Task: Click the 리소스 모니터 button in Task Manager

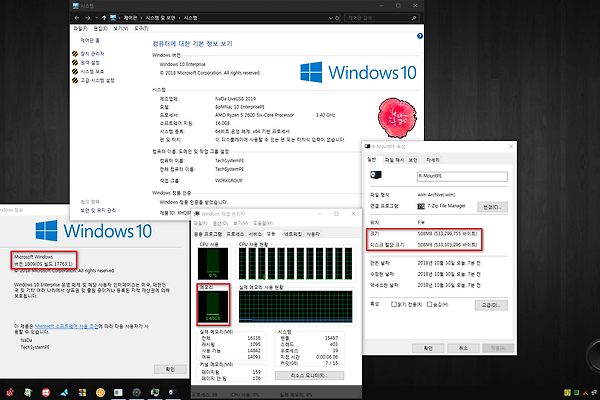Action: click(309, 376)
